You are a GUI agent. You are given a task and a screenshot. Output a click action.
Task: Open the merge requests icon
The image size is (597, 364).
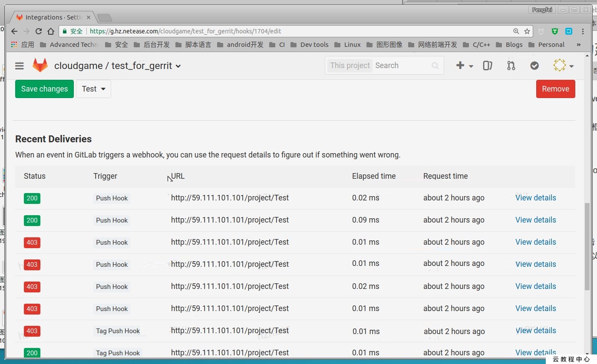coord(511,66)
